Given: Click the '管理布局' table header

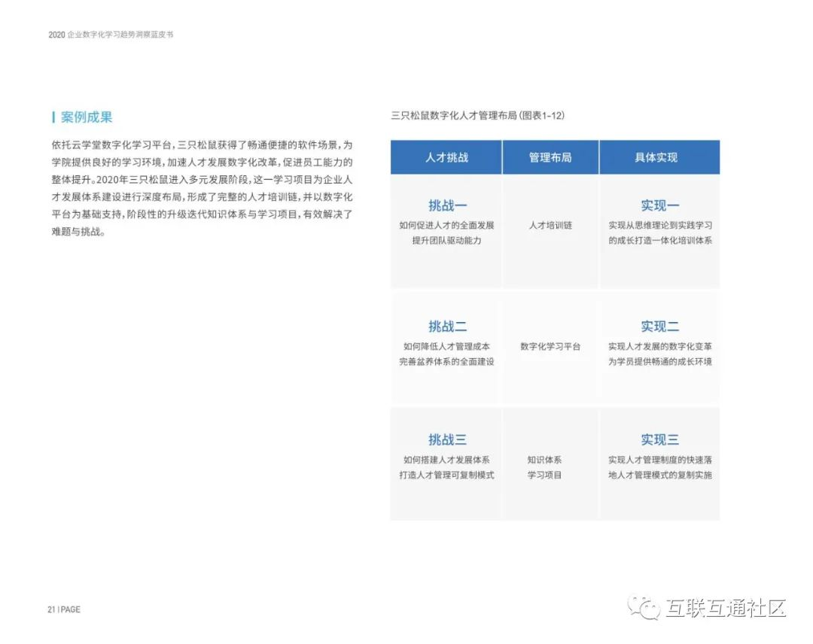Looking at the screenshot, I should (550, 157).
